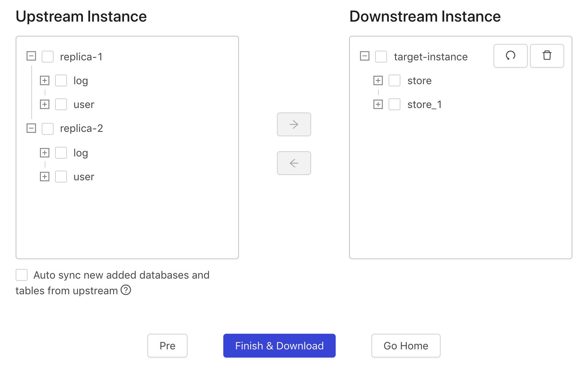588x368 pixels.
Task: Click the refresh icon beside target-instance
Action: tap(510, 56)
